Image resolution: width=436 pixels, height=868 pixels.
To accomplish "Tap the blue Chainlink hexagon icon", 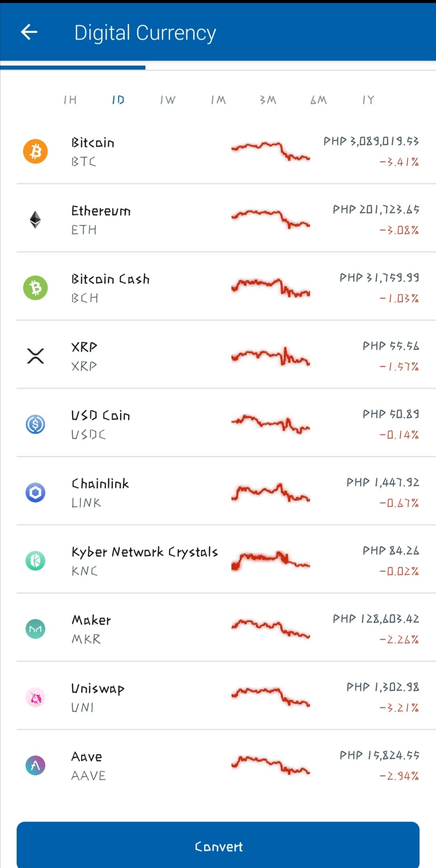I will click(x=36, y=493).
